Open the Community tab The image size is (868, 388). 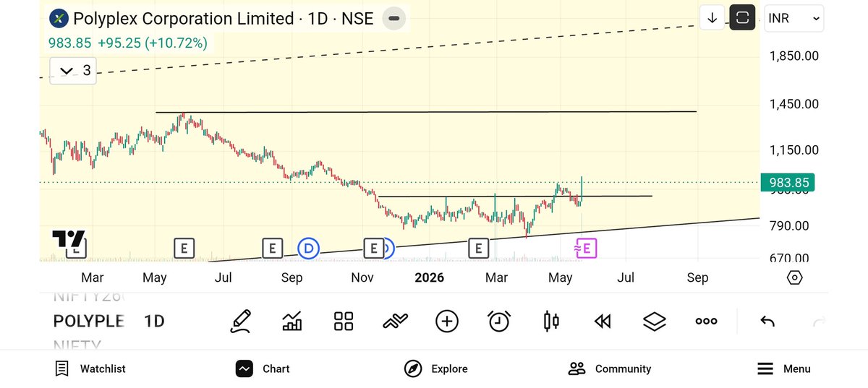[x=610, y=368]
